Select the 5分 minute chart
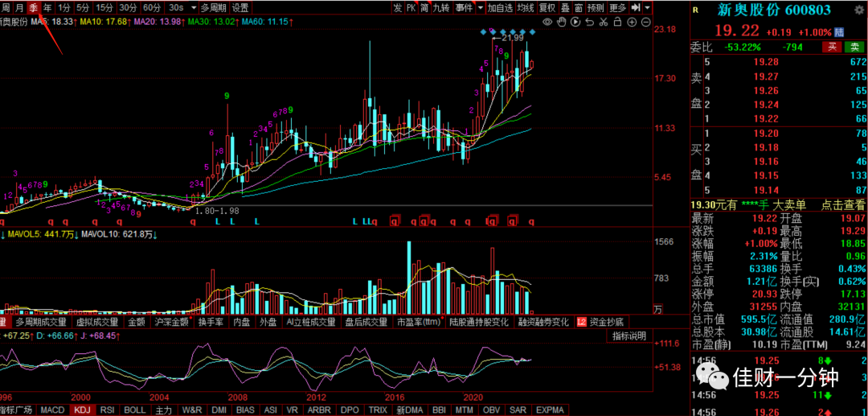868x416 pixels. (x=83, y=8)
